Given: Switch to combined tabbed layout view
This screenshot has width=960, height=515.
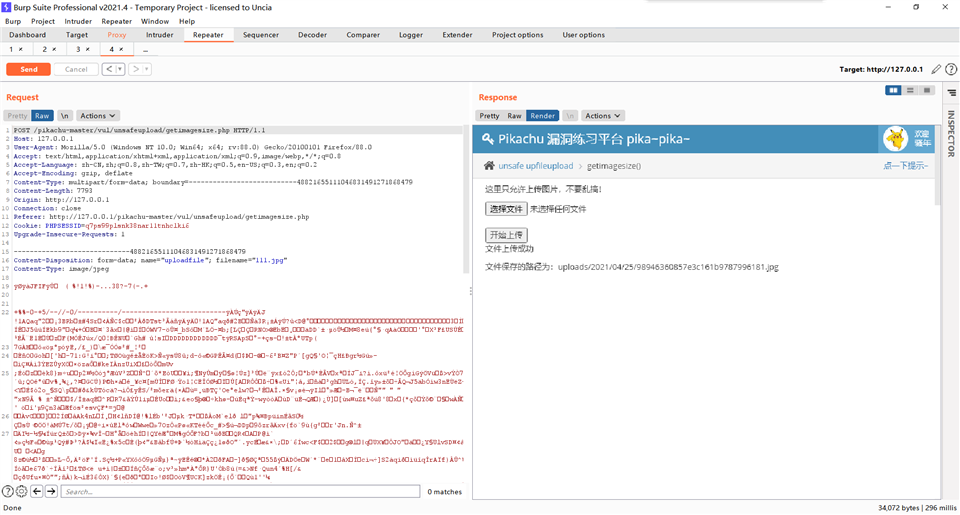Looking at the screenshot, I should pyautogui.click(x=926, y=91).
